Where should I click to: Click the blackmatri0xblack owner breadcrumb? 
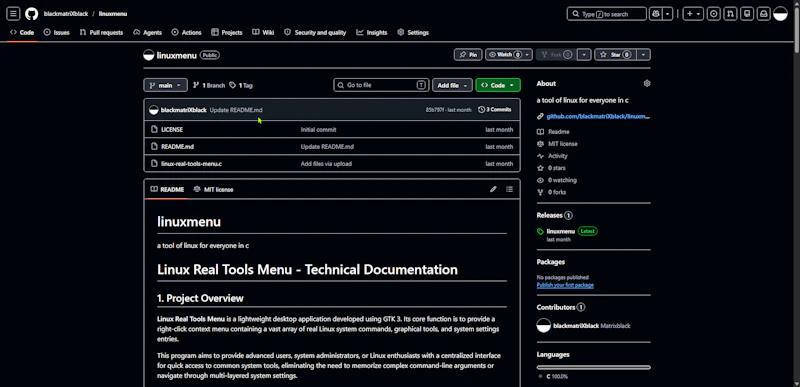pyautogui.click(x=66, y=14)
